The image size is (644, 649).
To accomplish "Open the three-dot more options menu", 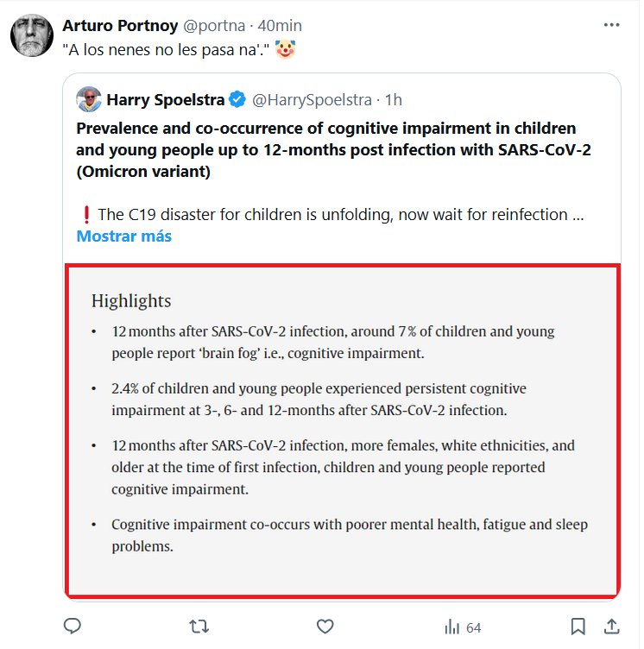I will 611,25.
